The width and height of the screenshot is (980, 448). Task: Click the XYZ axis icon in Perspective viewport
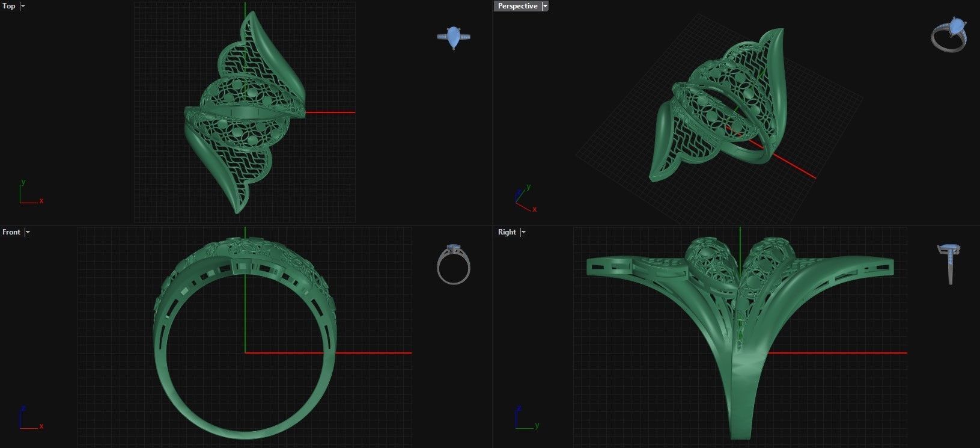pos(526,198)
